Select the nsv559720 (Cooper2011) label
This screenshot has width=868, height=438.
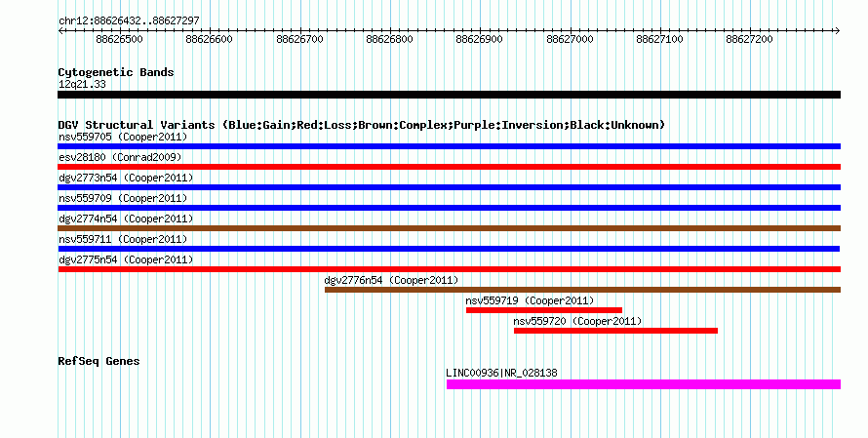[x=577, y=321]
